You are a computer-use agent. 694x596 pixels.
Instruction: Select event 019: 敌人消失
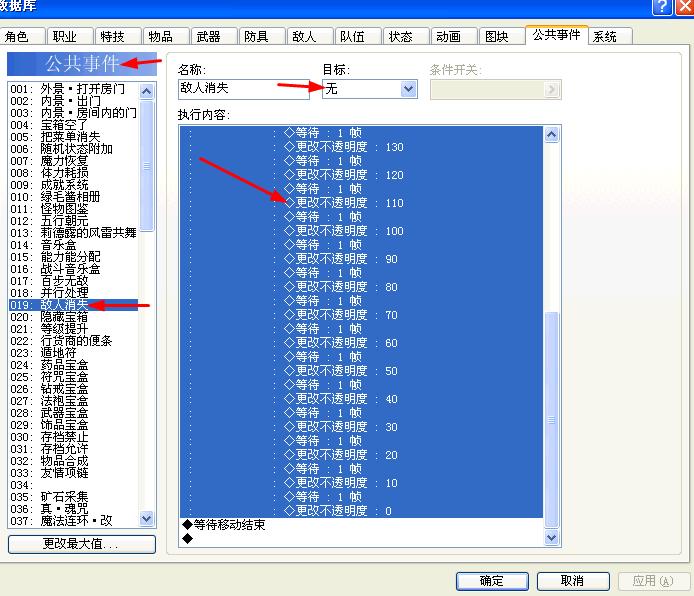[73, 305]
